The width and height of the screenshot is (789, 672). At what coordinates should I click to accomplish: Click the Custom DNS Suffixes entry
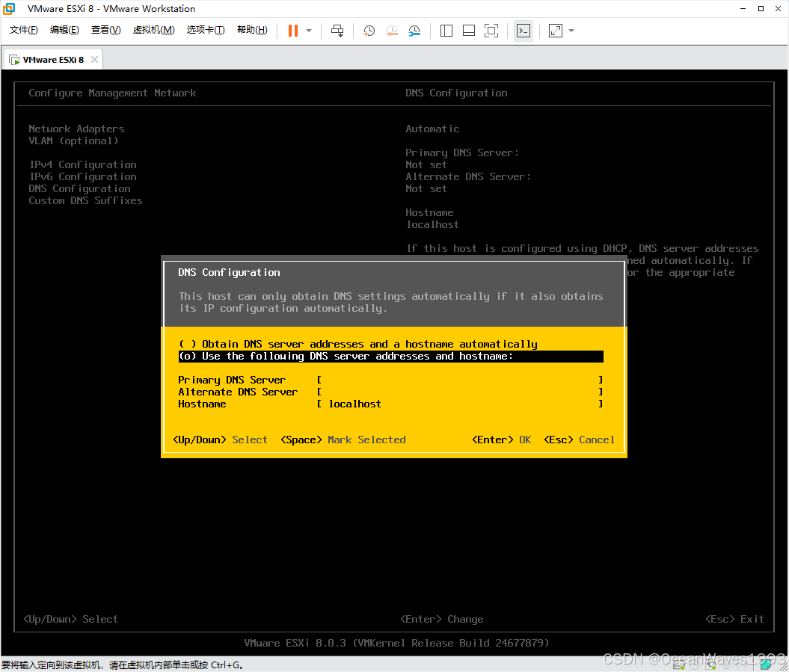pyautogui.click(x=85, y=200)
